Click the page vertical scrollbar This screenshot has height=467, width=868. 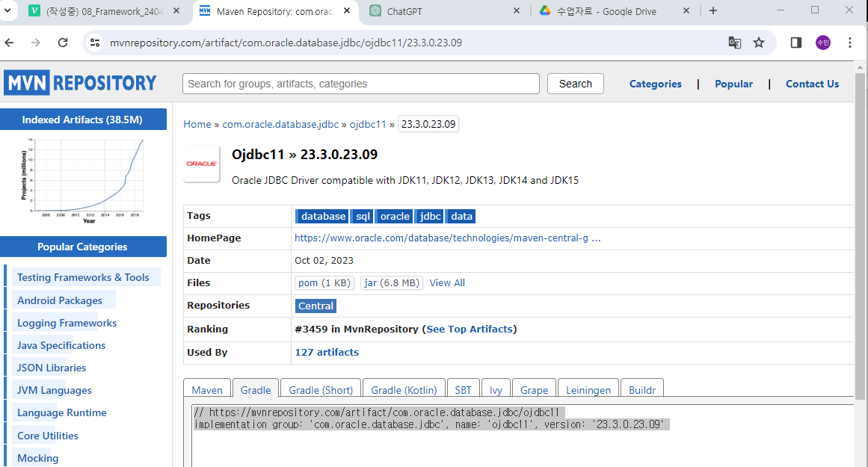coord(860,235)
